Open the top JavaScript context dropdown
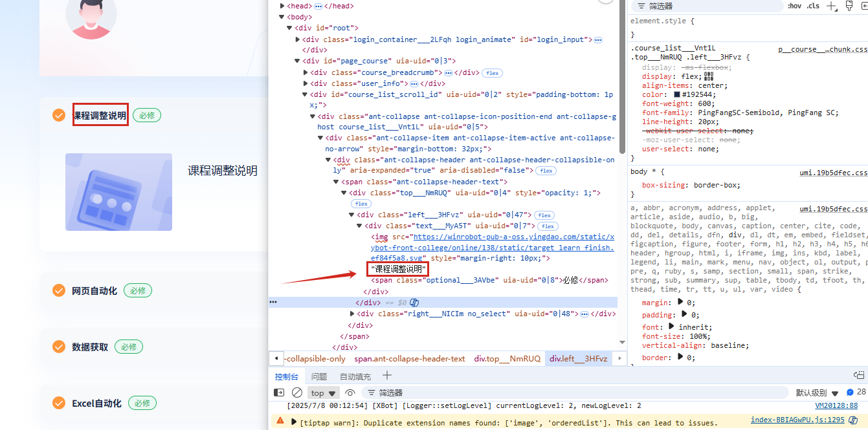 [324, 392]
